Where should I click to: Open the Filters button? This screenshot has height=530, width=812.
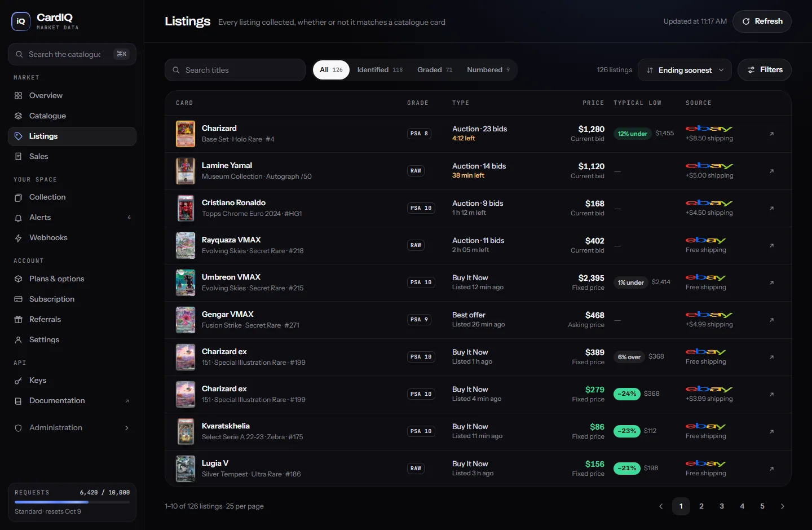765,70
